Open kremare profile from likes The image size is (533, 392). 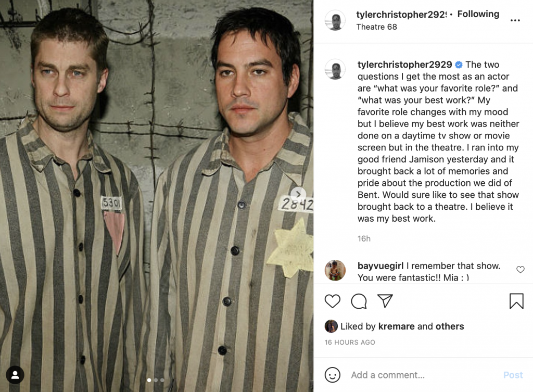[396, 326]
